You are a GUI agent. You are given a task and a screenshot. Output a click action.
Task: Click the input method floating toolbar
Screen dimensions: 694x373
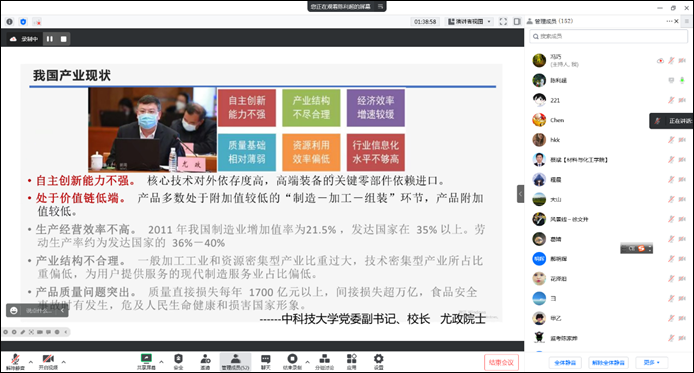click(636, 249)
